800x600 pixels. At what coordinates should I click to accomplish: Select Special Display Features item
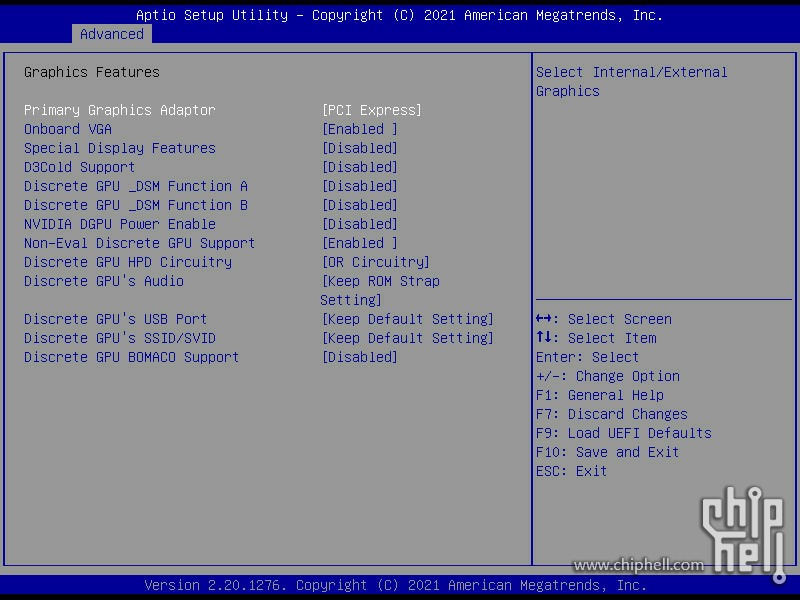119,148
